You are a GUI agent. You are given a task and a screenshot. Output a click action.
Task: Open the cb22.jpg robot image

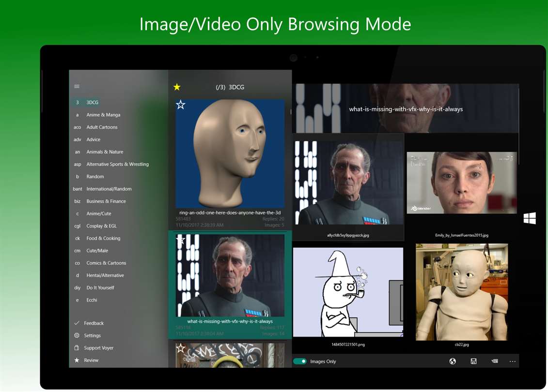point(461,292)
